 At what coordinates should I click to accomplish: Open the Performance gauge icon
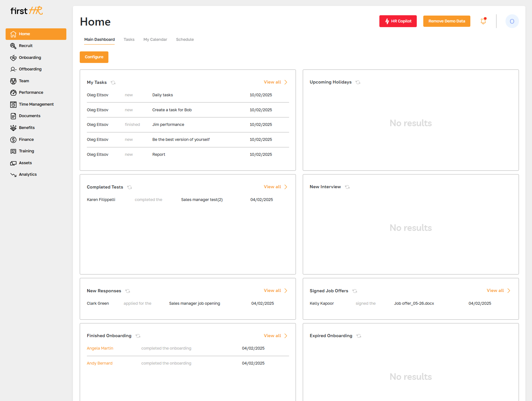(x=13, y=93)
